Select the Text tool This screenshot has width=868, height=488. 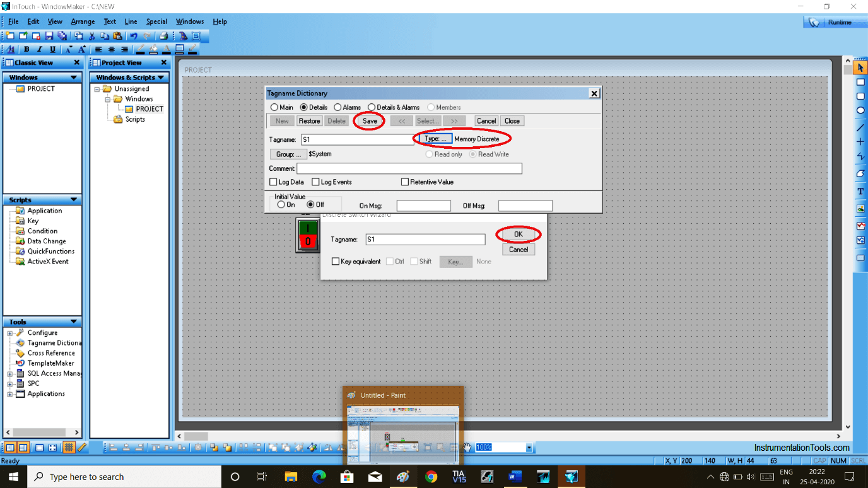click(860, 191)
